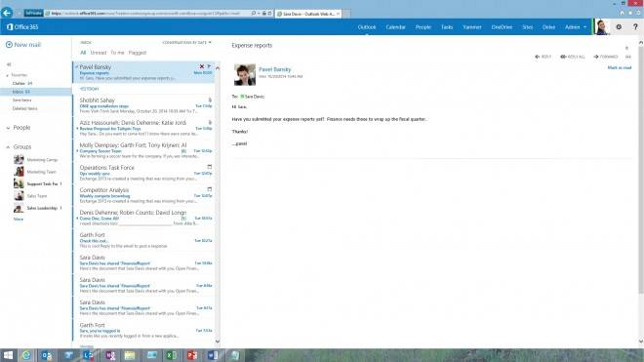The image size is (644, 362).
Task: Open Delve in the top navigation
Action: [548, 27]
